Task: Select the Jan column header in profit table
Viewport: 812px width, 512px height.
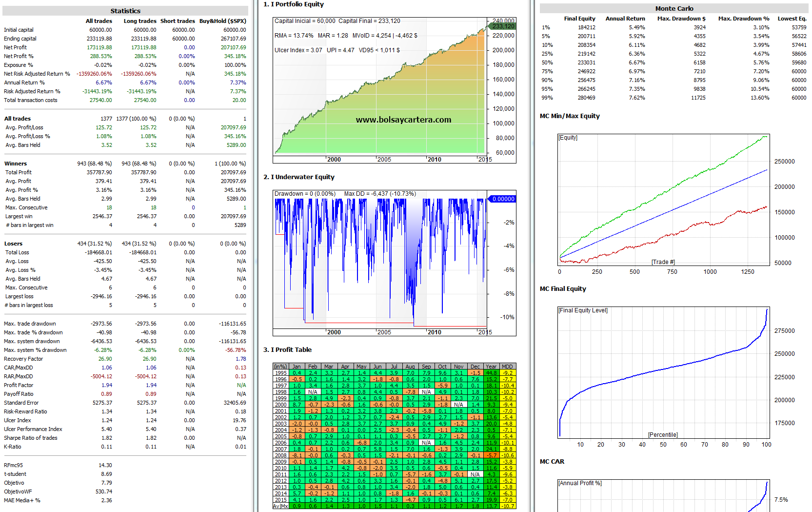Action: pyautogui.click(x=297, y=367)
